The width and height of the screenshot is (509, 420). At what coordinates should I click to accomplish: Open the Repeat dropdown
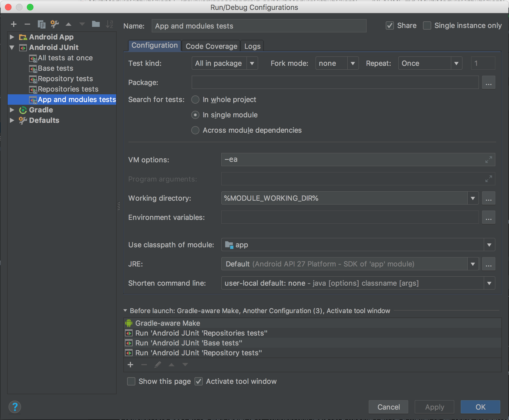[x=430, y=63]
